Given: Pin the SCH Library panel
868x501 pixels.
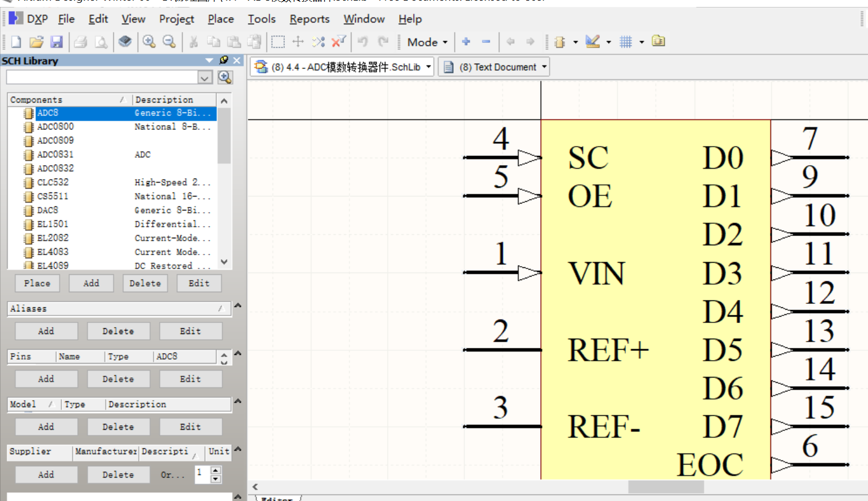Looking at the screenshot, I should [x=224, y=60].
